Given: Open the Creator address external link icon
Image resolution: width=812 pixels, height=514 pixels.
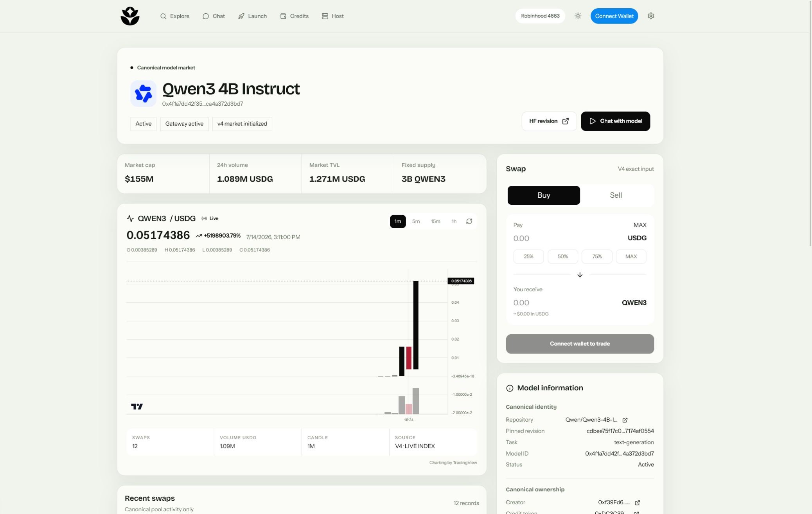Looking at the screenshot, I should [637, 503].
